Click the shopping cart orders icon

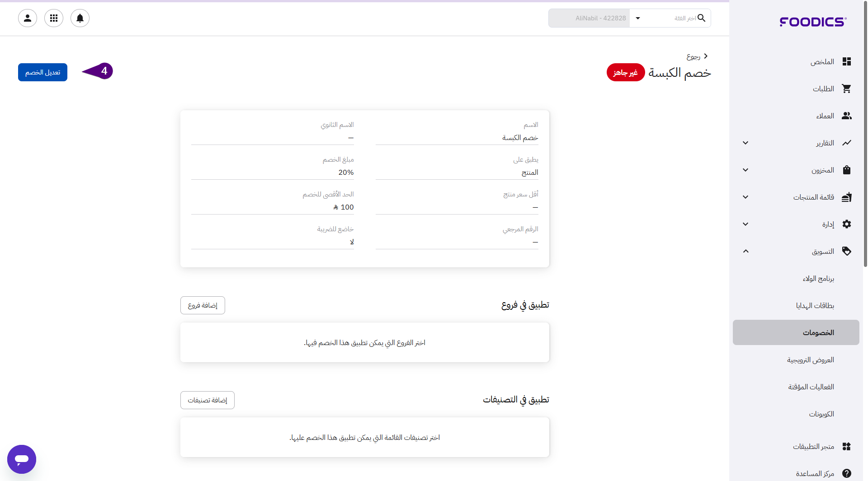847,89
